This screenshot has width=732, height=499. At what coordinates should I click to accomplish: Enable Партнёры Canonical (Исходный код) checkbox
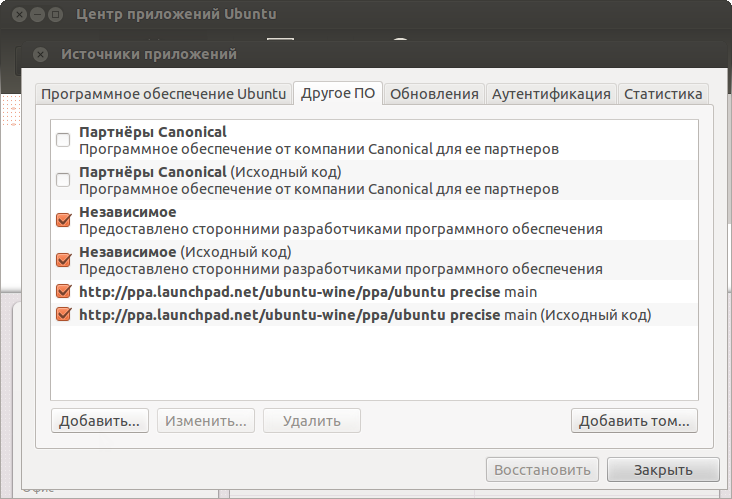(x=63, y=180)
